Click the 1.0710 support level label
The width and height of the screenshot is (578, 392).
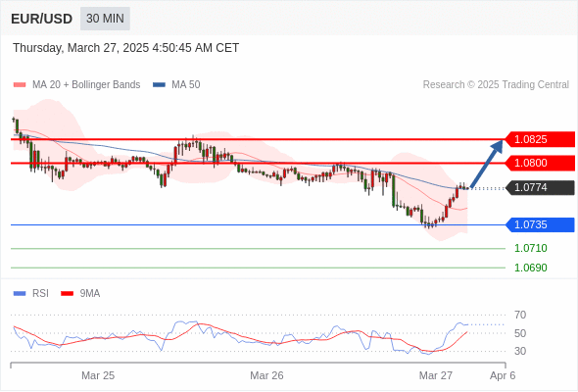[530, 248]
